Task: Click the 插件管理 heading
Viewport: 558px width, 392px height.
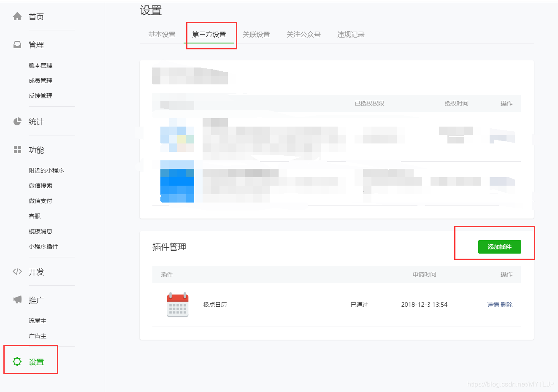Action: pos(169,247)
